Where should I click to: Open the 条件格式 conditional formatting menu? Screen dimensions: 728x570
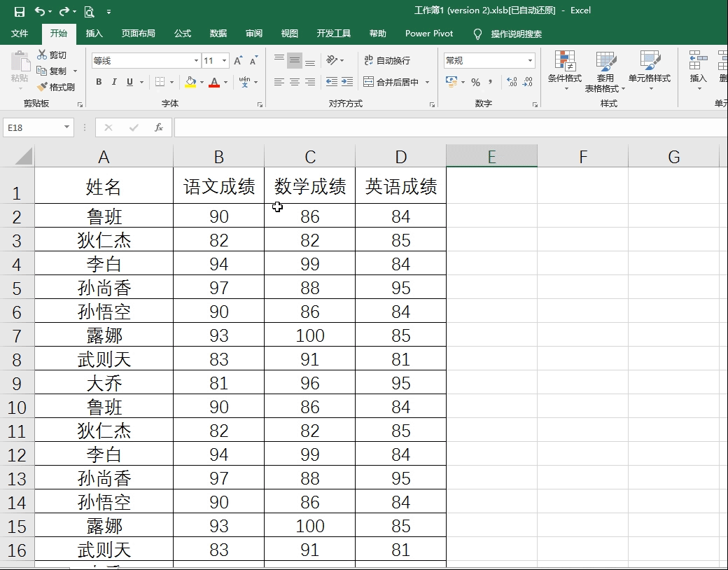click(x=565, y=71)
